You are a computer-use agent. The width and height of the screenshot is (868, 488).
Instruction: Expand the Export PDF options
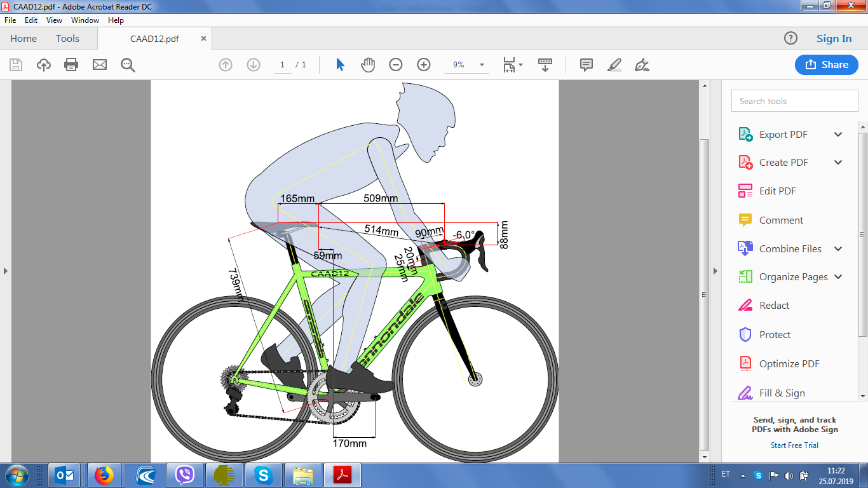point(838,135)
